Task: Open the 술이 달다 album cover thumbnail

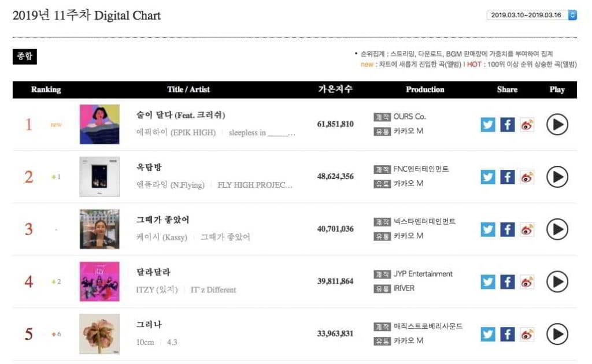Action: pyautogui.click(x=99, y=124)
